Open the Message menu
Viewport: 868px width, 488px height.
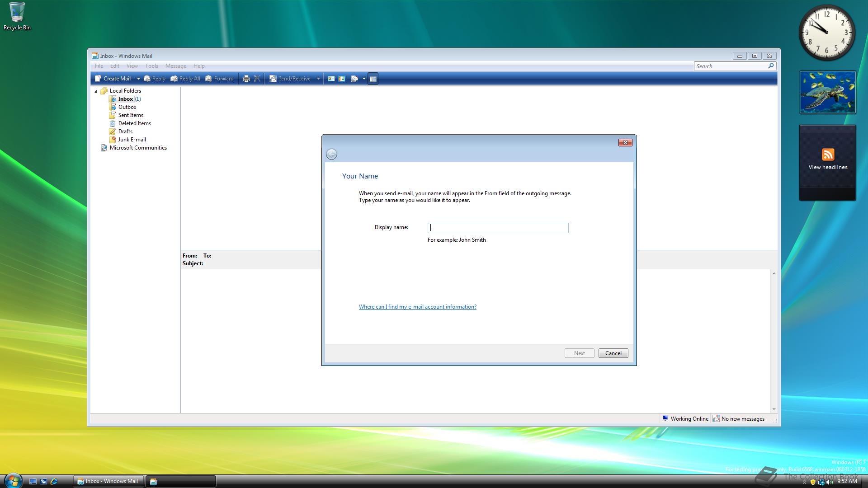pyautogui.click(x=176, y=66)
